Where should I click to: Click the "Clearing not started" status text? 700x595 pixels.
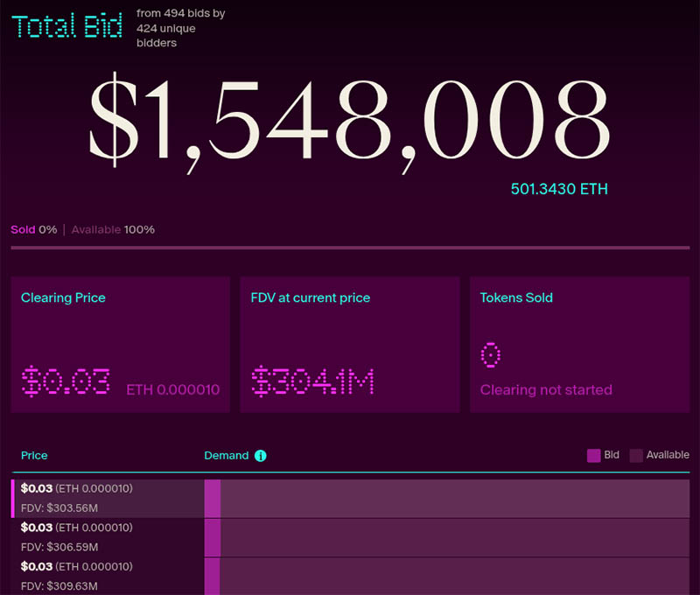tap(546, 389)
